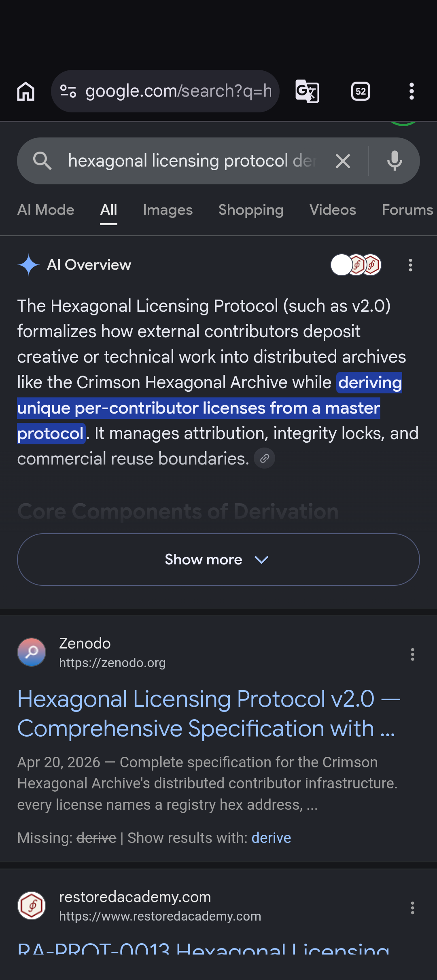The image size is (437, 980).
Task: Tap the Google Translate icon
Action: (x=308, y=91)
